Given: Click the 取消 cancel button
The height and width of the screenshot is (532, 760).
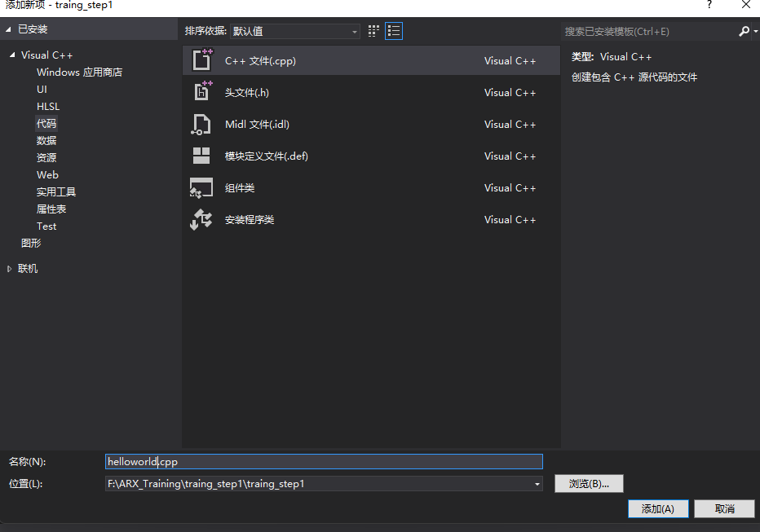Looking at the screenshot, I should 724,508.
